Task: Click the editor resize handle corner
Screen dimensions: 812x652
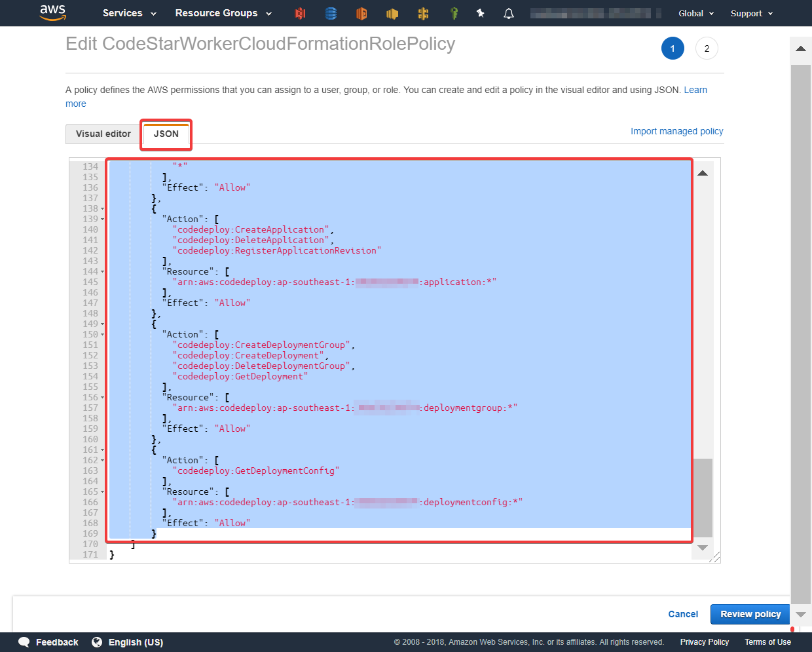Action: pos(715,557)
